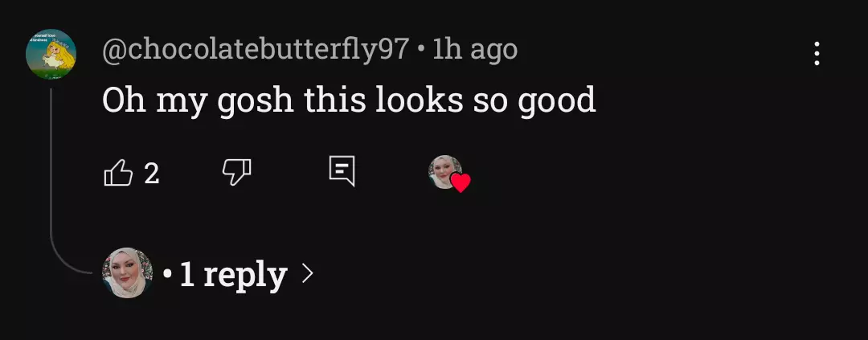The image size is (868, 340).
Task: Open chocolatebutterfly97's profile picture
Action: click(x=51, y=55)
